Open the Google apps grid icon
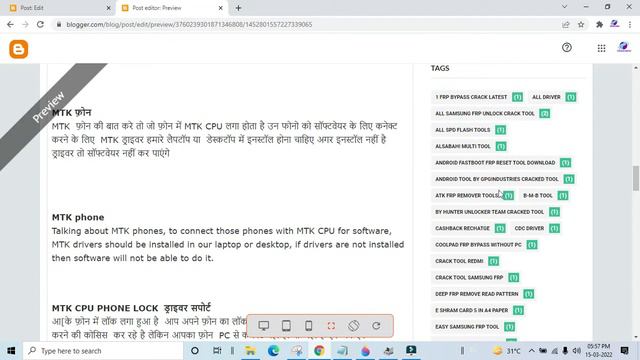The width and height of the screenshot is (640, 360). coord(601,48)
